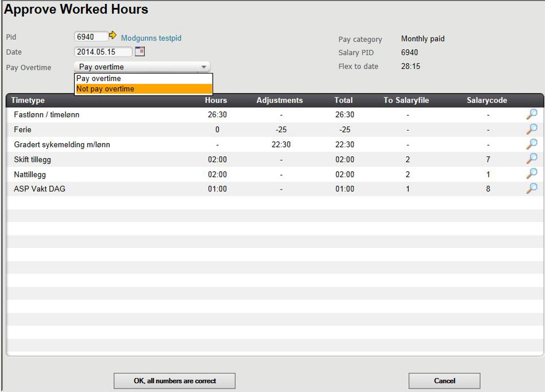Select the Skift tillegg row name

32,160
